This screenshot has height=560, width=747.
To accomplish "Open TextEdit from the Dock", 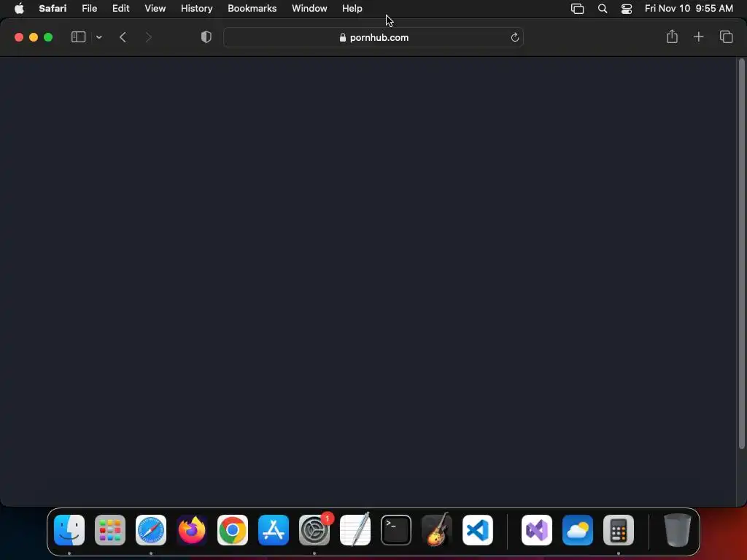I will click(x=355, y=530).
